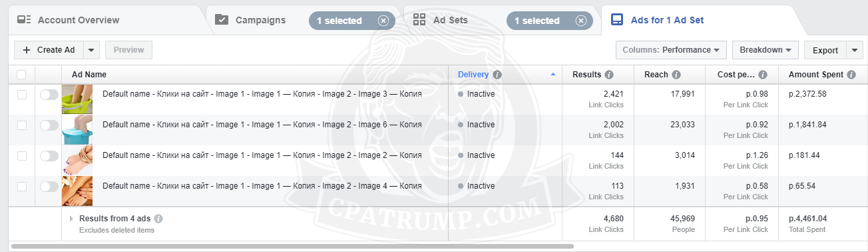The height and width of the screenshot is (252, 868).
Task: Click the Account Overview tab icon
Action: (x=24, y=20)
